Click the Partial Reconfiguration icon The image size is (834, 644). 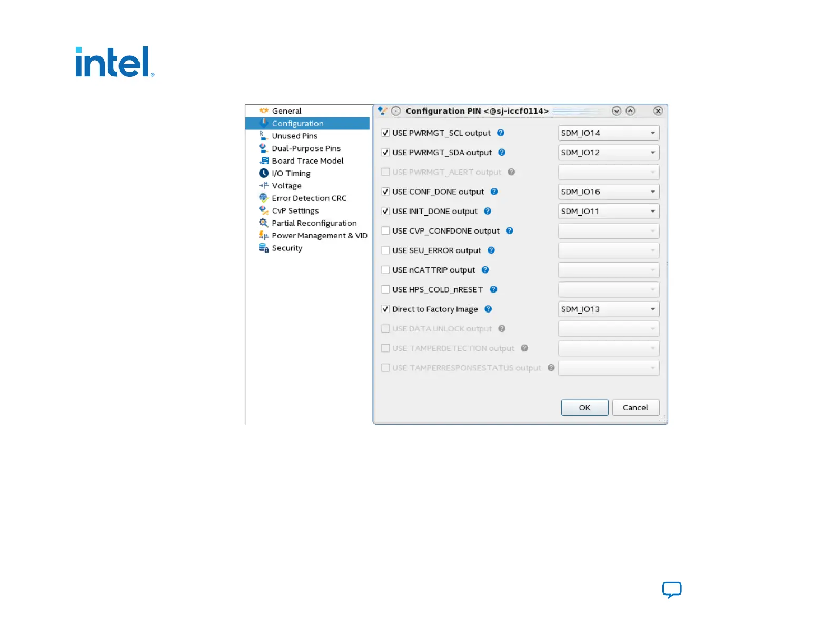(x=264, y=223)
